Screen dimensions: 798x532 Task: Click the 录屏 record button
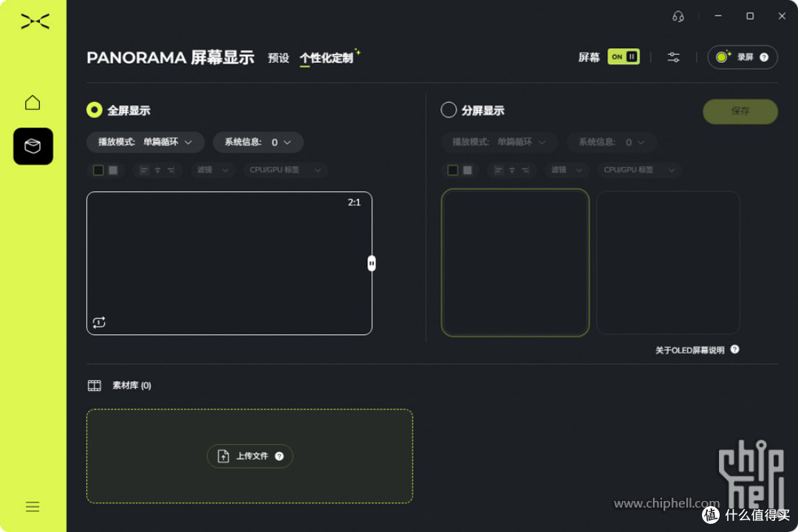743,57
